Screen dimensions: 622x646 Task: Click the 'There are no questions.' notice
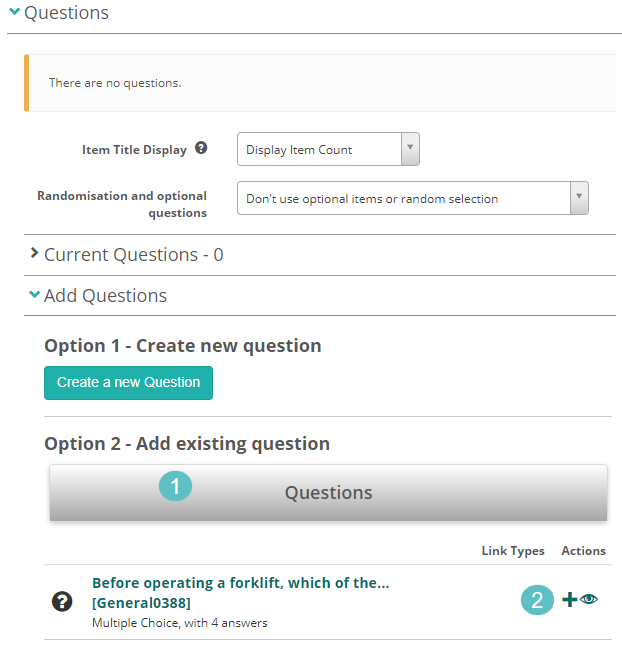[115, 83]
